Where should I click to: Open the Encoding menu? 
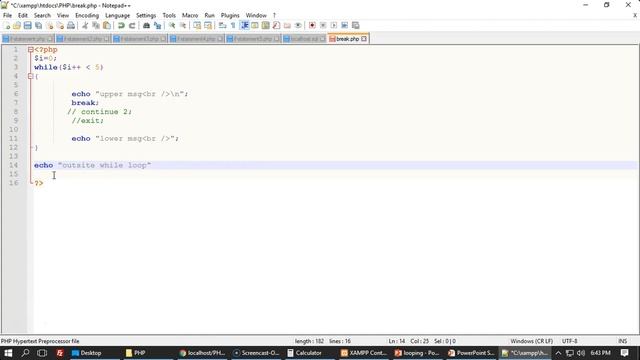87,15
